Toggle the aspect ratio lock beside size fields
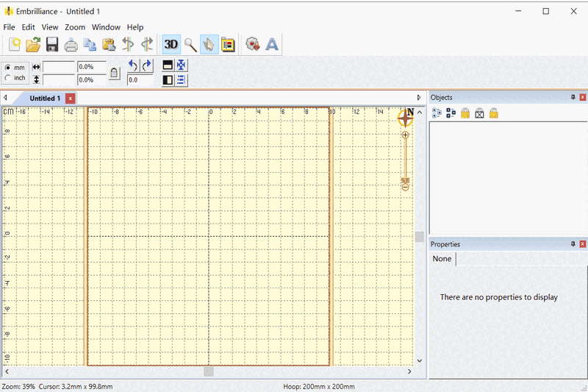This screenshot has width=588, height=392. pyautogui.click(x=114, y=73)
